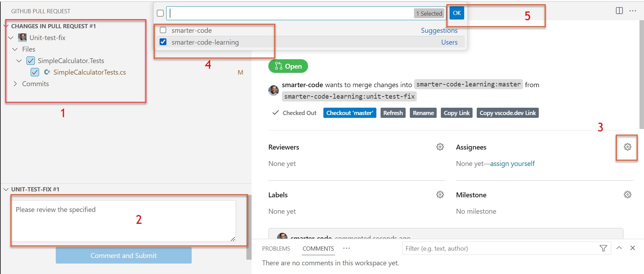
Task: Maximize the panel with the up chevron
Action: (619, 248)
